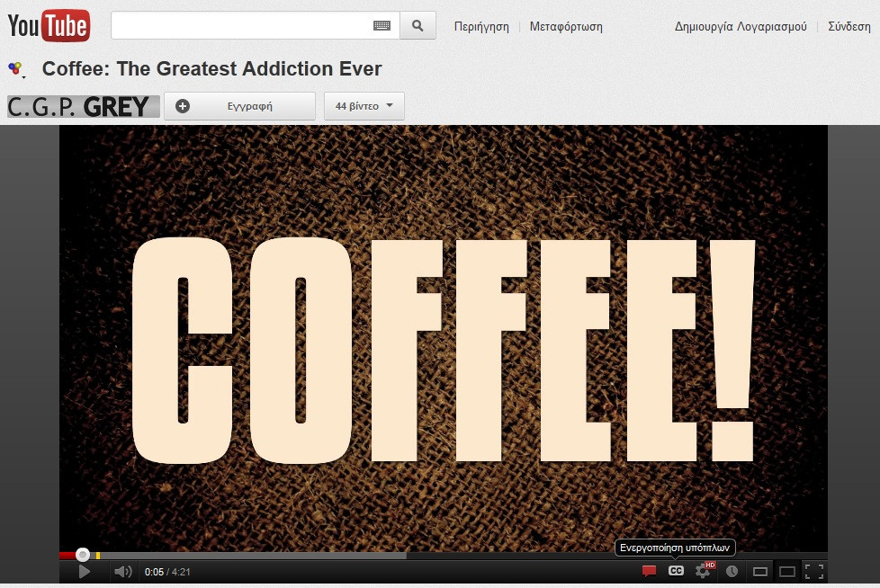Click the Εγγραφή subscribe button
This screenshot has height=588, width=880.
[x=239, y=106]
